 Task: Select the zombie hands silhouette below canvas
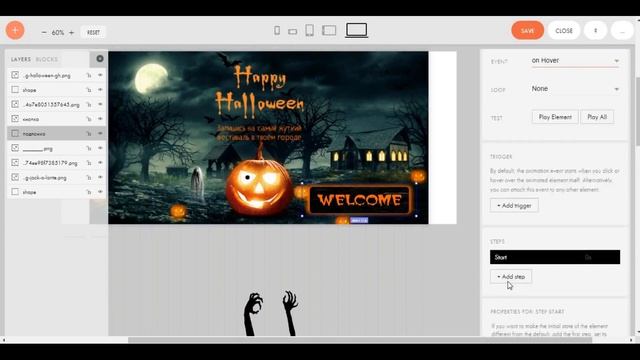(x=270, y=313)
